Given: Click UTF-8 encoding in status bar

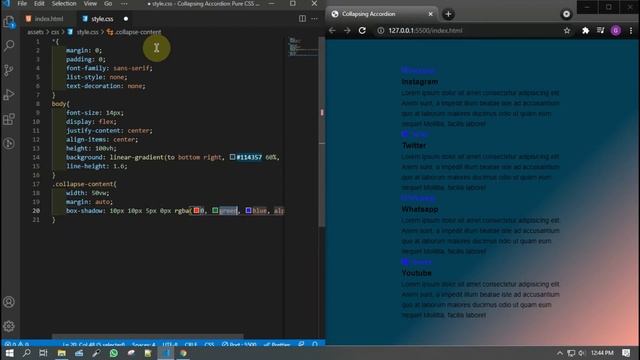Looking at the screenshot, I should point(170,345).
